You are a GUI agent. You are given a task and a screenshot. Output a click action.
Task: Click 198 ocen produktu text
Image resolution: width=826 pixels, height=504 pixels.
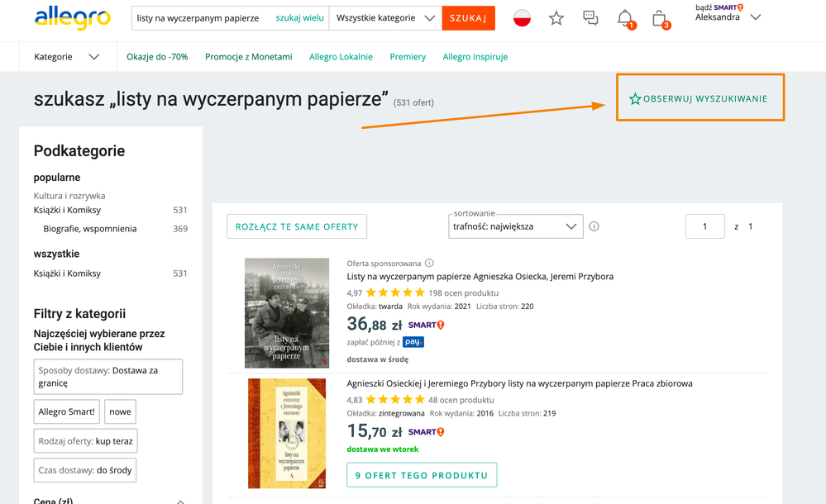click(463, 292)
